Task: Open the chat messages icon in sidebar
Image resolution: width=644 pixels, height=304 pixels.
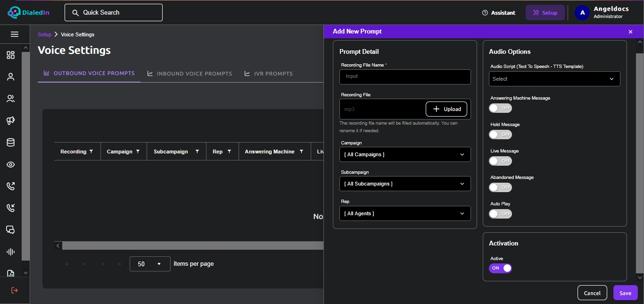Action: point(10,230)
